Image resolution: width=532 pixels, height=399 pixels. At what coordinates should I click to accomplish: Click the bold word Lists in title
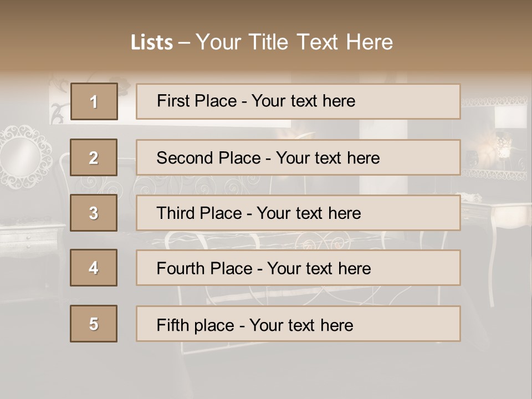(x=152, y=42)
